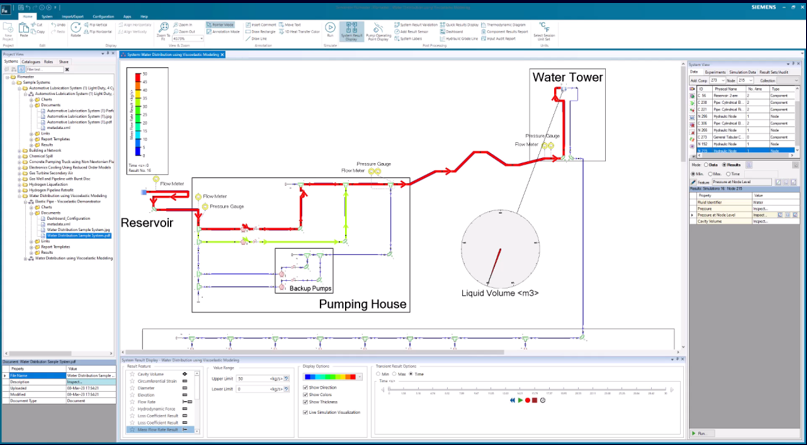This screenshot has width=807, height=445.
Task: Click the Move Text tool
Action: [x=290, y=25]
